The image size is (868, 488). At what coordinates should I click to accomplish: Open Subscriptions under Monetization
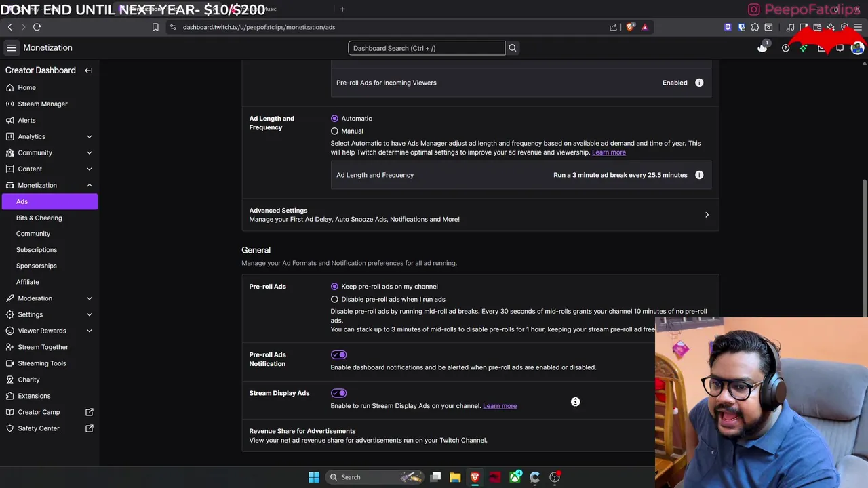(37, 249)
